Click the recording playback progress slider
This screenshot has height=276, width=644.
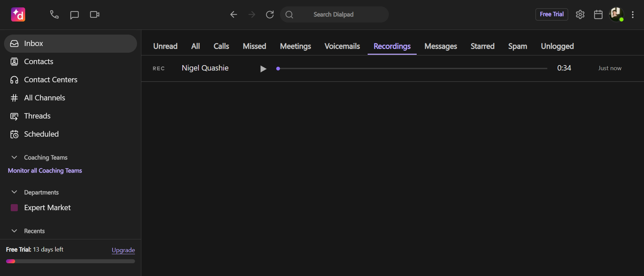(412, 68)
